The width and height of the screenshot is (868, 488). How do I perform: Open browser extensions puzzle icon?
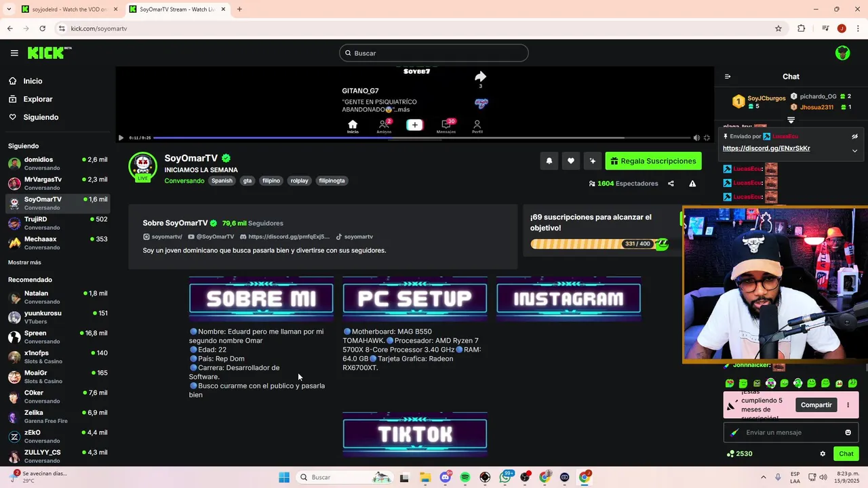[801, 28]
